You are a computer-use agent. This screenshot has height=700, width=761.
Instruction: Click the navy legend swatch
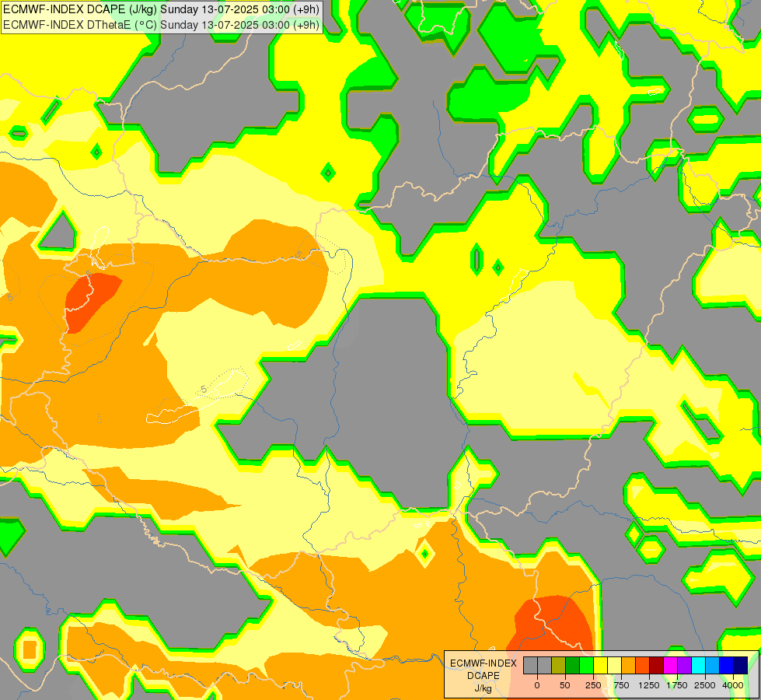click(741, 666)
